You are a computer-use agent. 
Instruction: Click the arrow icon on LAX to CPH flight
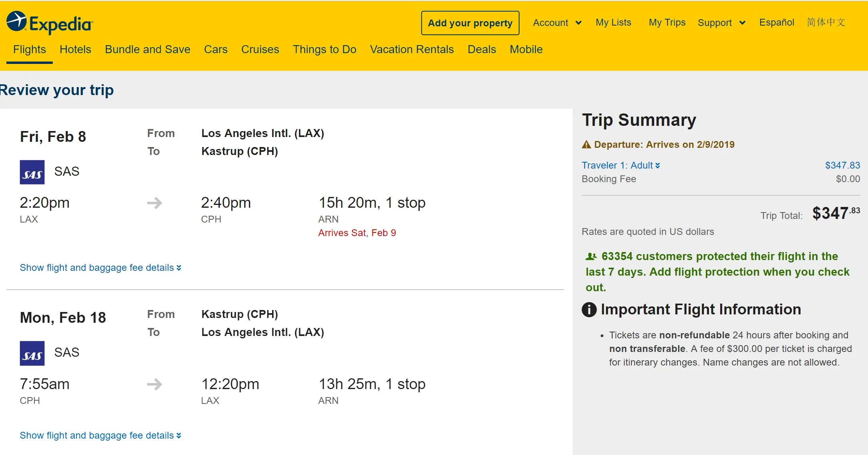[155, 203]
